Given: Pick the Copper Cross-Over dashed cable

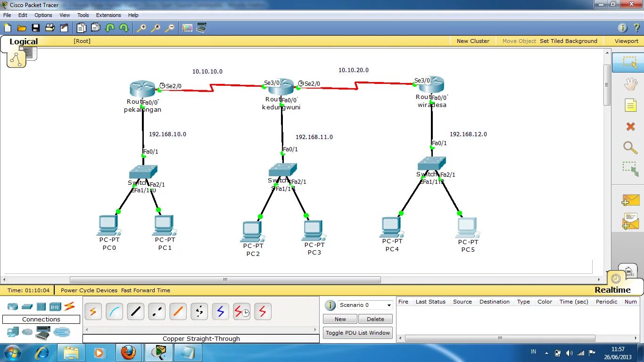Looking at the screenshot, I should 157,312.
